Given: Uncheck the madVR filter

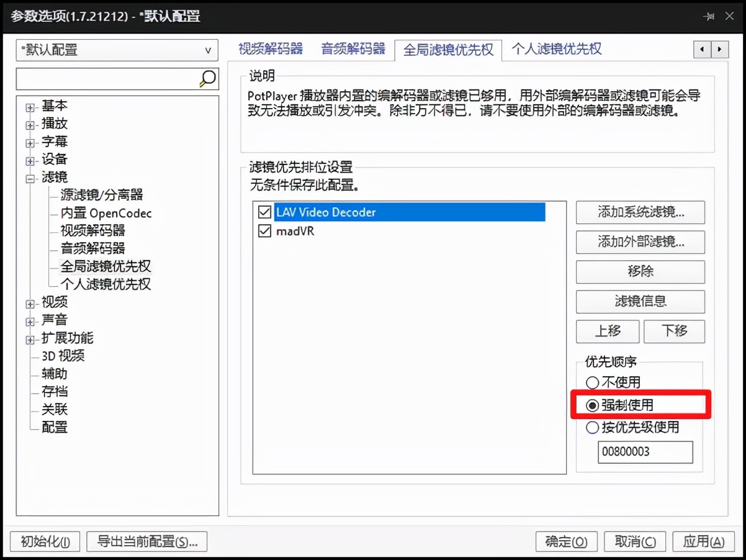Looking at the screenshot, I should [x=264, y=231].
